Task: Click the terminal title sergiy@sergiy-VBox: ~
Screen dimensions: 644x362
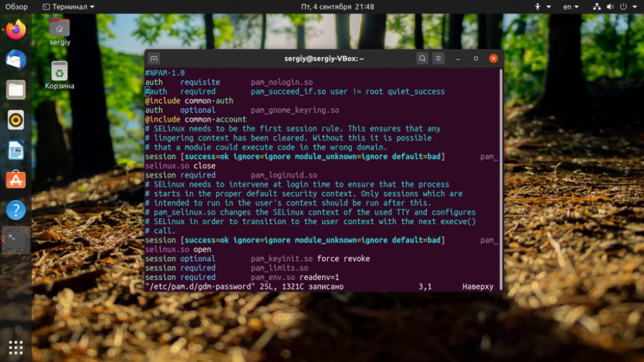Action: pyautogui.click(x=324, y=59)
